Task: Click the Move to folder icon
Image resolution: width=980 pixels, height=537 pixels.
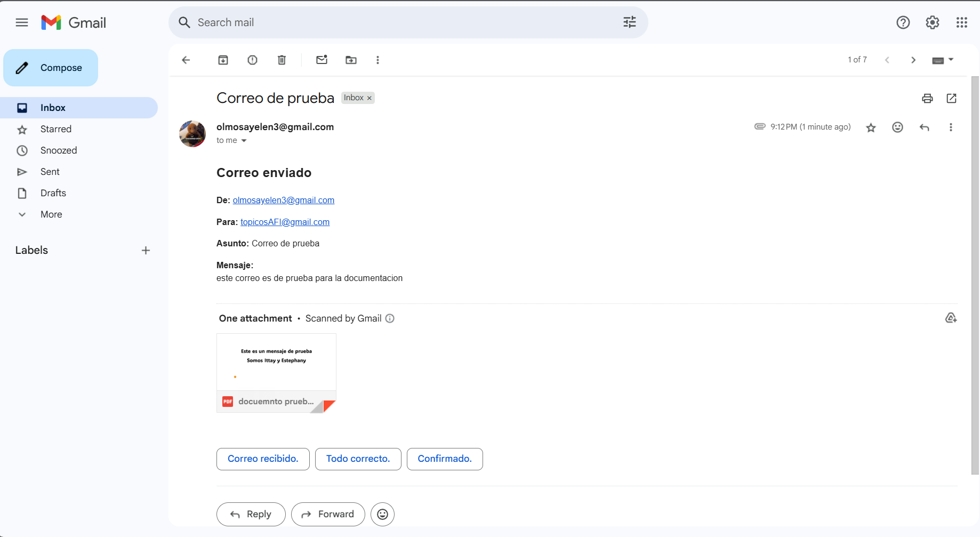Action: pos(351,60)
